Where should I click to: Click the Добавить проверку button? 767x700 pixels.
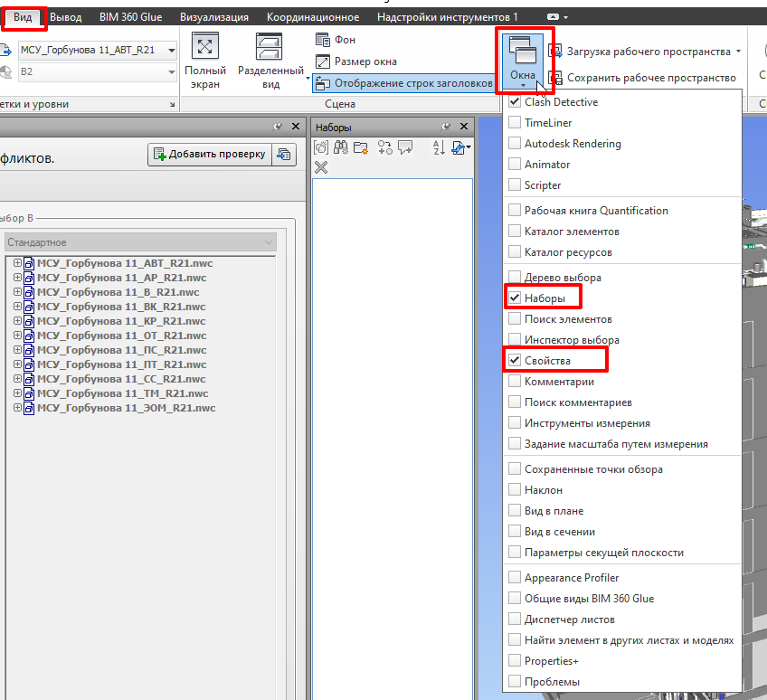pos(209,155)
